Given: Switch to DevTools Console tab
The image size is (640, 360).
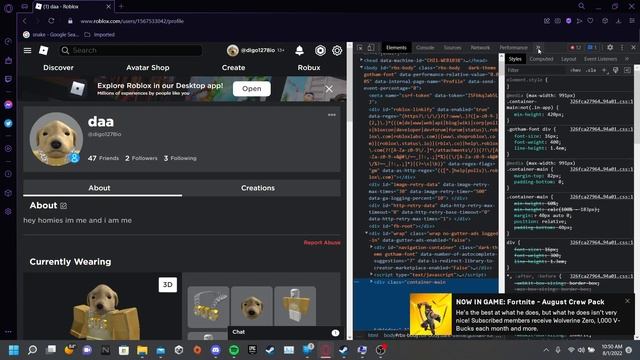Looking at the screenshot, I should (x=425, y=48).
